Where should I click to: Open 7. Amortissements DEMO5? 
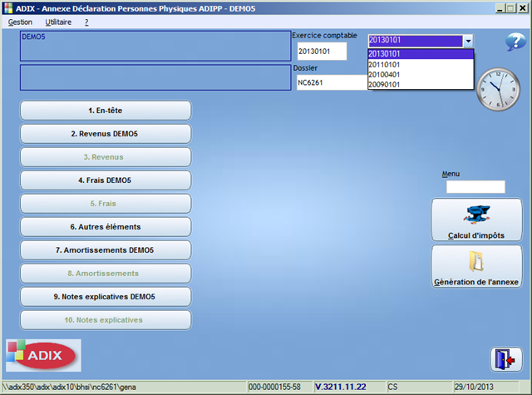106,250
